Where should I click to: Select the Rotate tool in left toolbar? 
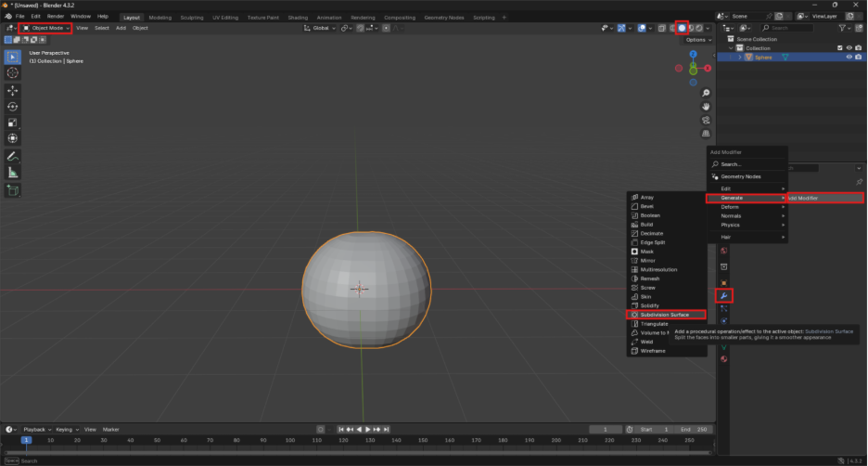pos(13,107)
